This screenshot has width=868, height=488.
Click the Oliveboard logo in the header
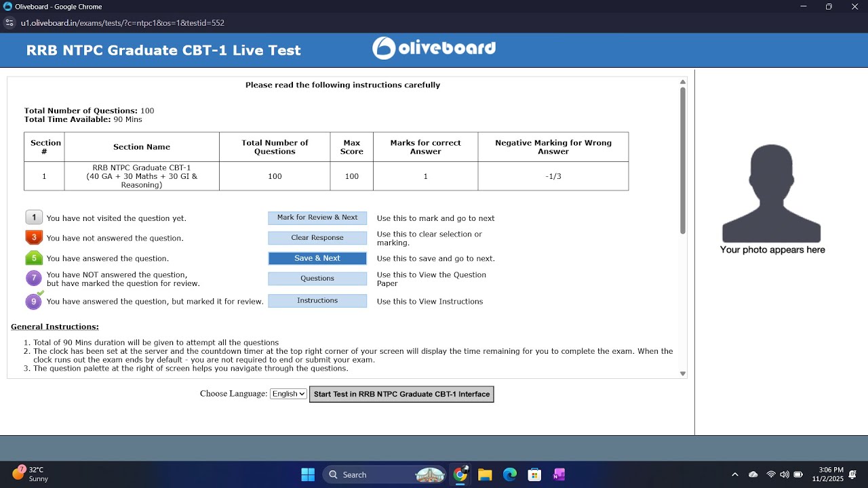[x=434, y=48]
